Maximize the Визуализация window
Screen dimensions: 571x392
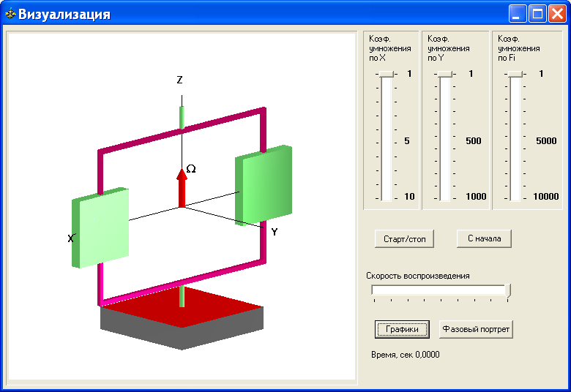point(537,14)
